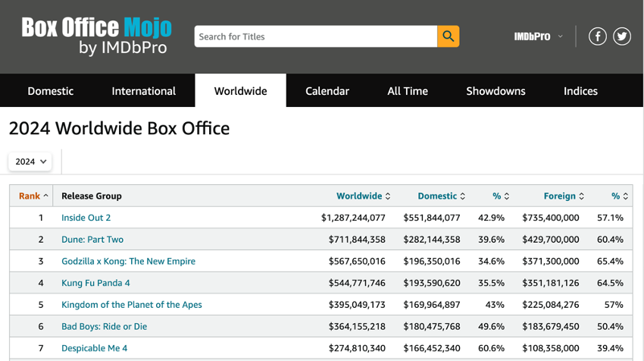The width and height of the screenshot is (644, 361).
Task: Select domestic value $180,475,768
Action: pos(432,326)
